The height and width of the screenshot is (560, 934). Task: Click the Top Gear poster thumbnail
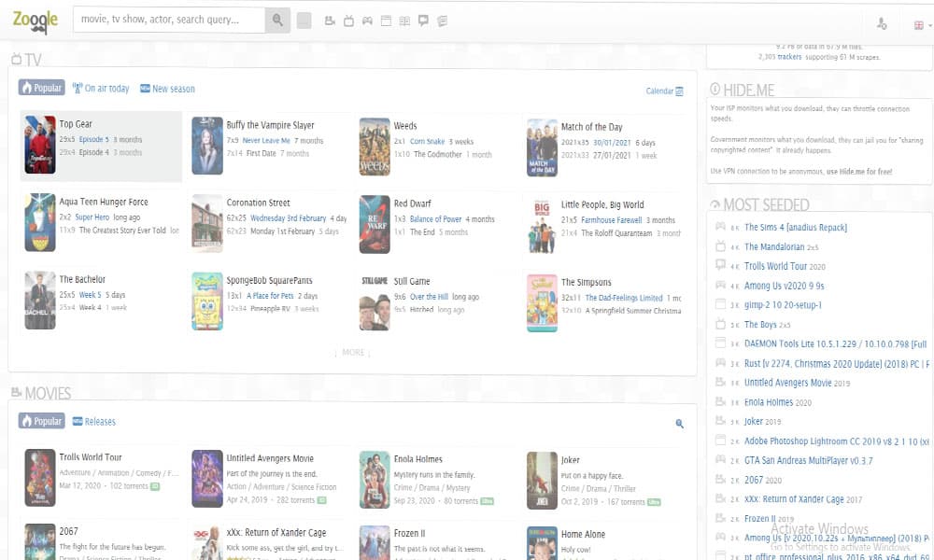40,145
